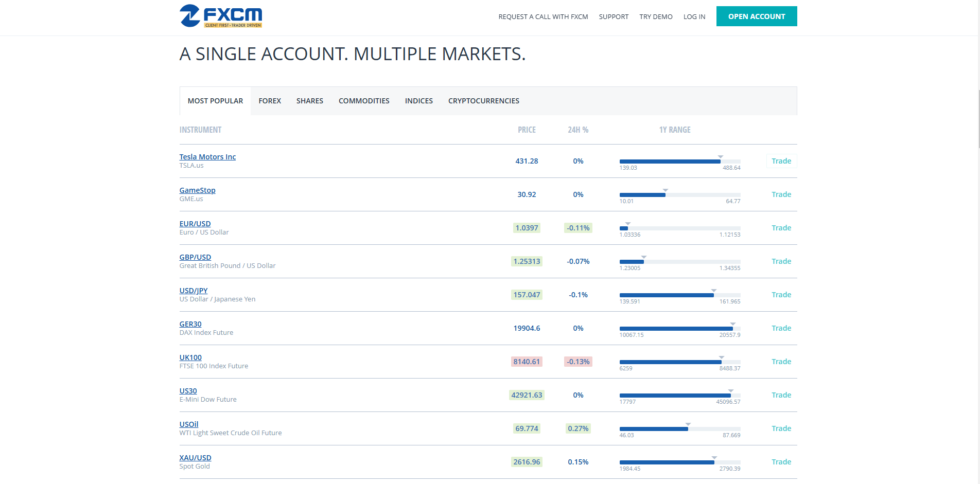Click USOil 1Y range bar
The height and width of the screenshot is (484, 980).
(x=680, y=429)
